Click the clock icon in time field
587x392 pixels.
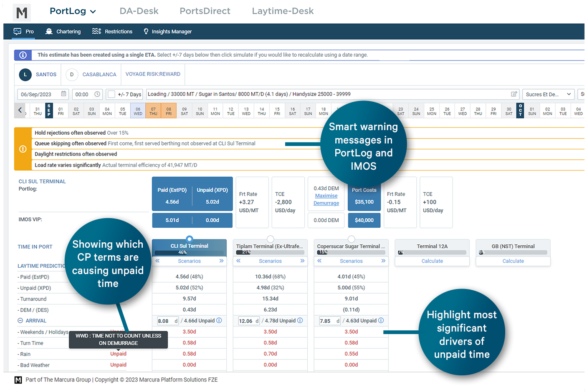97,94
